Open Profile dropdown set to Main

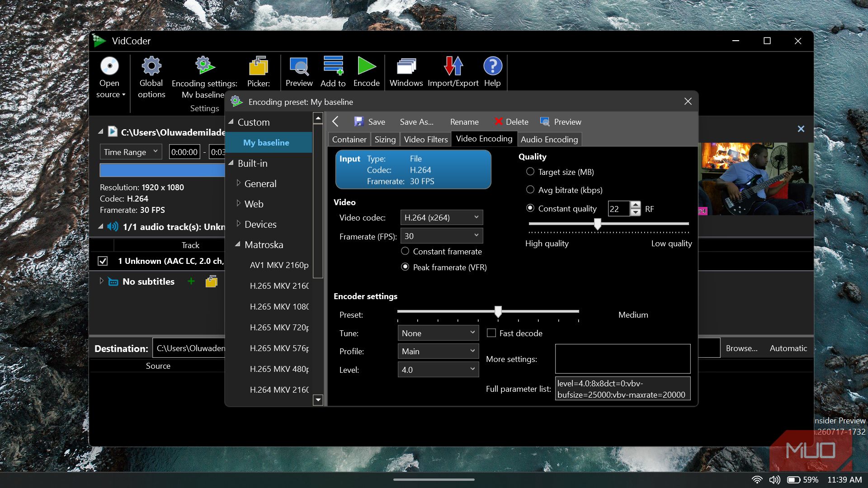click(x=438, y=351)
